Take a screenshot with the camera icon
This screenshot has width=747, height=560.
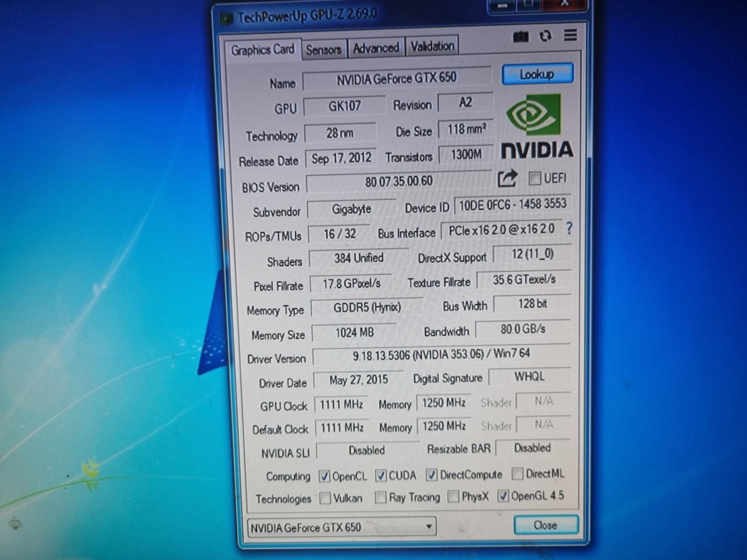click(521, 37)
